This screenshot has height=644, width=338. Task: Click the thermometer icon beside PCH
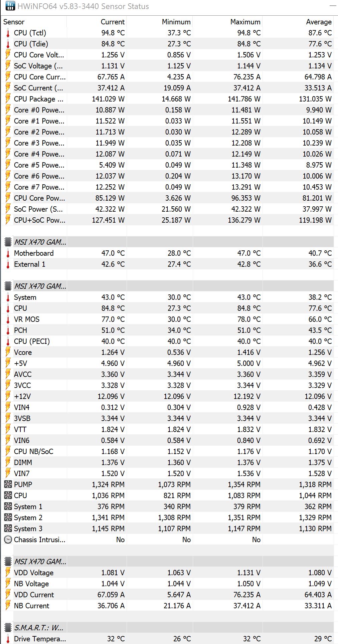(x=8, y=330)
